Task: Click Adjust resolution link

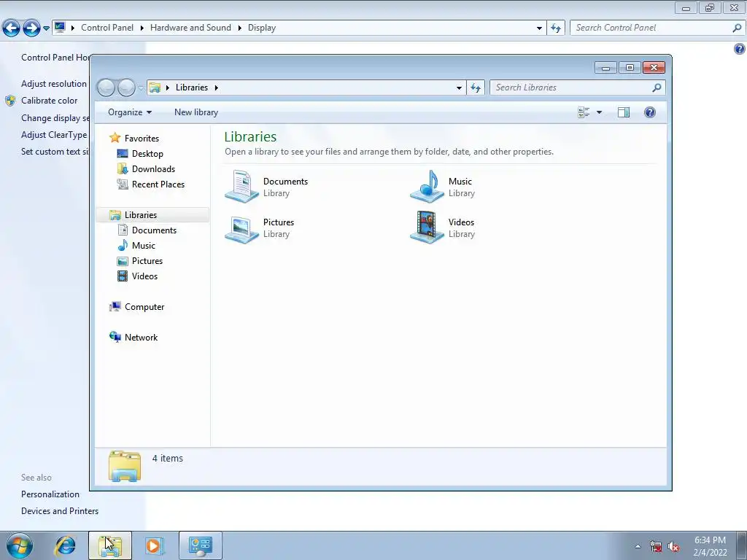Action: (x=54, y=84)
